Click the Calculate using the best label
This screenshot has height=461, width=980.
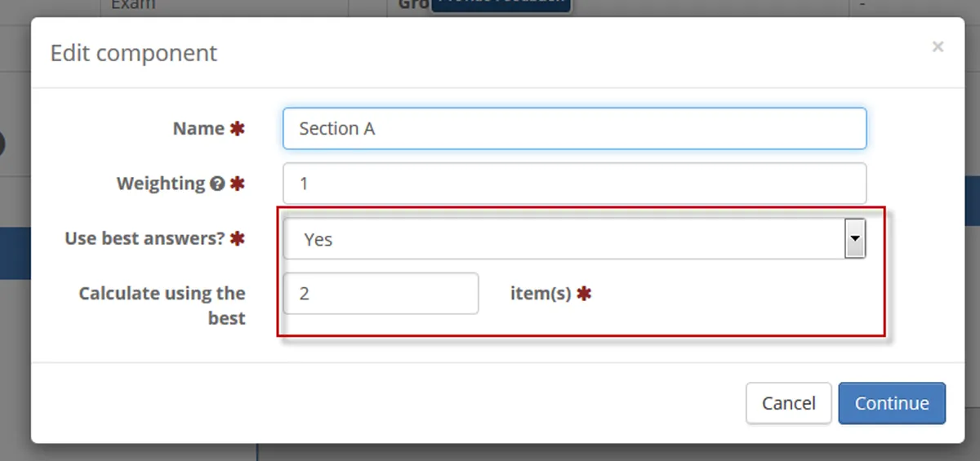[162, 304]
